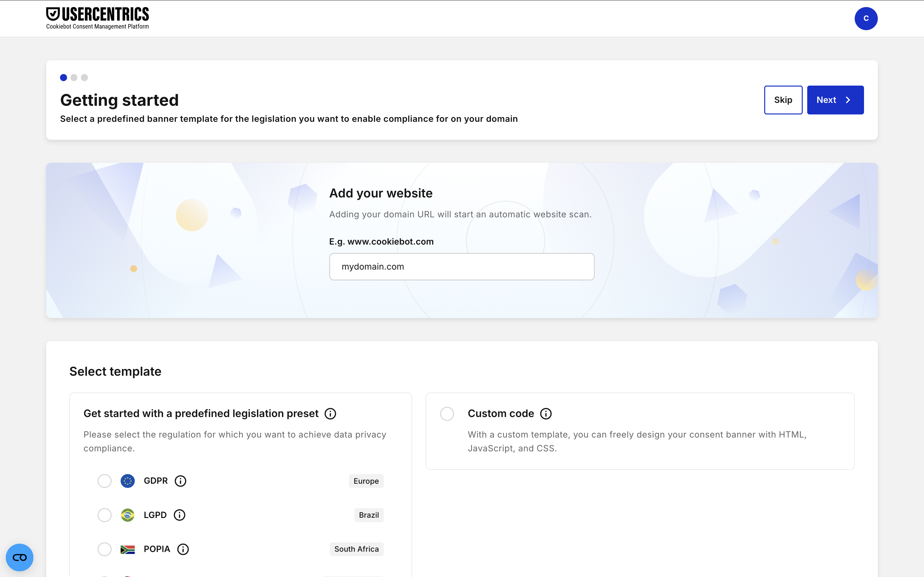The width and height of the screenshot is (924, 577).
Task: Click the third onboarding step dot
Action: pos(84,78)
